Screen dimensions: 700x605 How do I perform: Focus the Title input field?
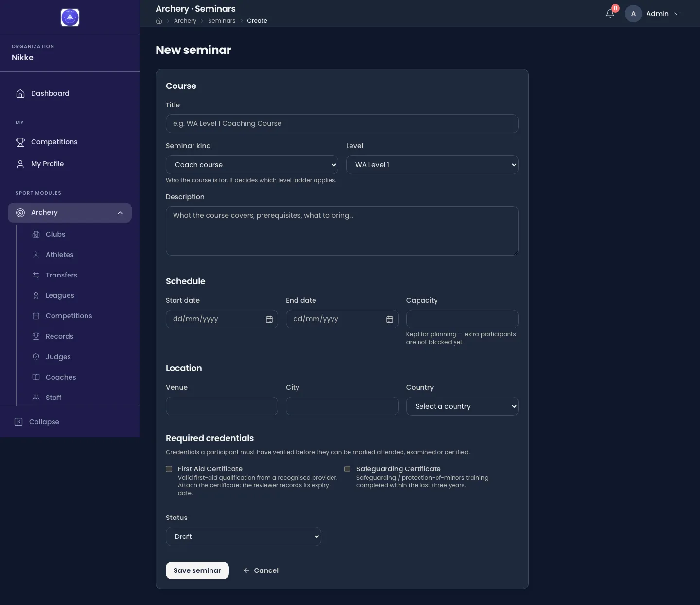[342, 123]
